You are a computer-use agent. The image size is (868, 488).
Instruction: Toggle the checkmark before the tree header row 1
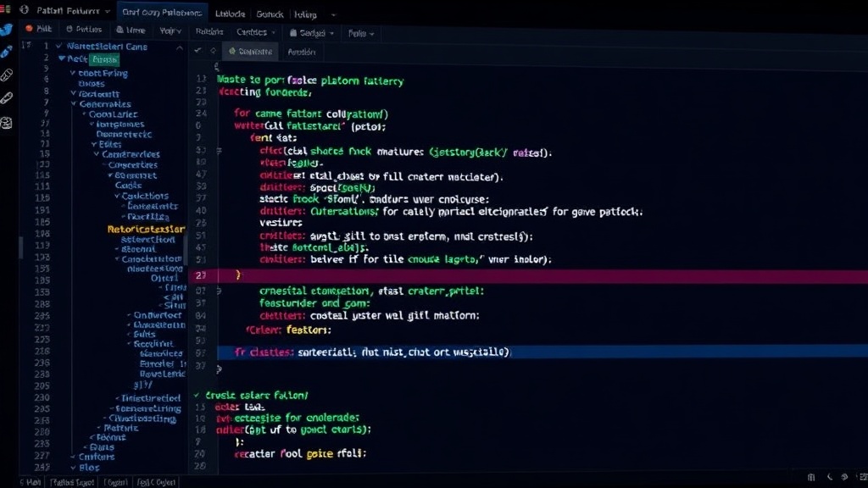58,47
